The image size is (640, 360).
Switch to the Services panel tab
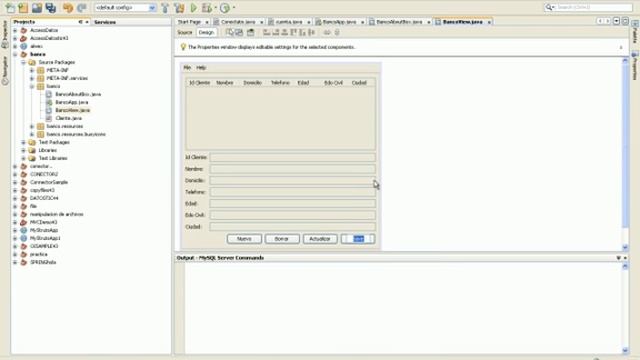(x=105, y=22)
